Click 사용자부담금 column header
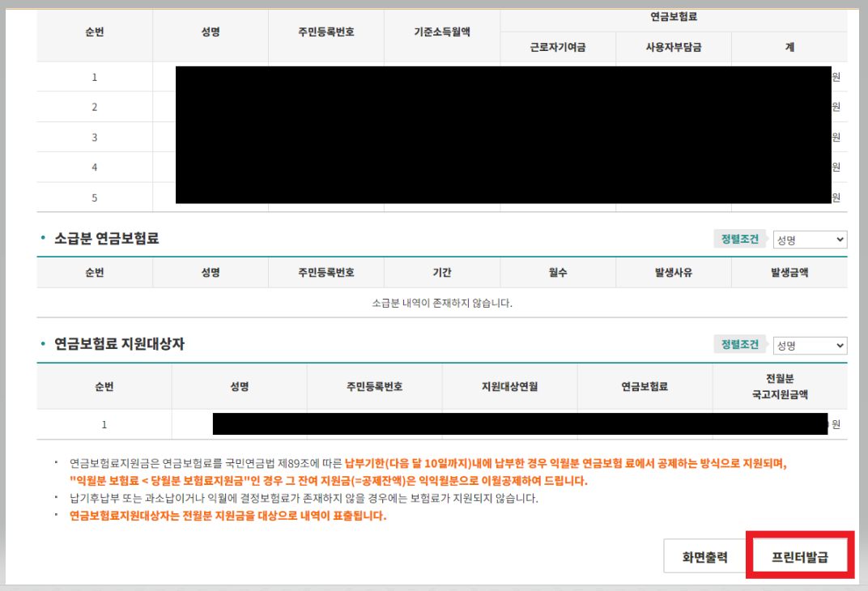This screenshot has width=868, height=591. pos(674,48)
